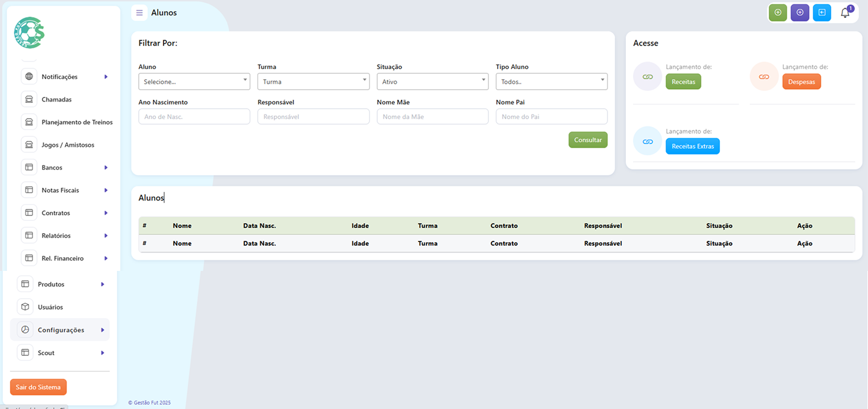Click the blue exit icon in top bar
The width and height of the screenshot is (868, 409).
(x=821, y=12)
